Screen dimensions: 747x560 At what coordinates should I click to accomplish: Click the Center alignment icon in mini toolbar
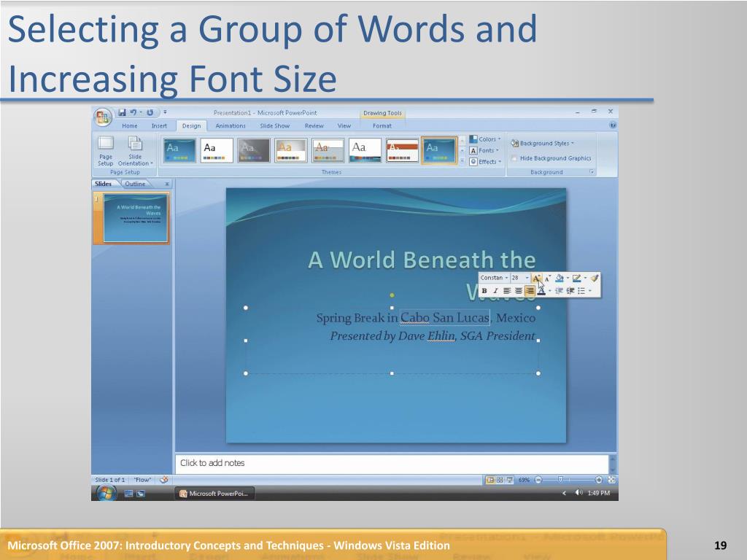pyautogui.click(x=519, y=290)
